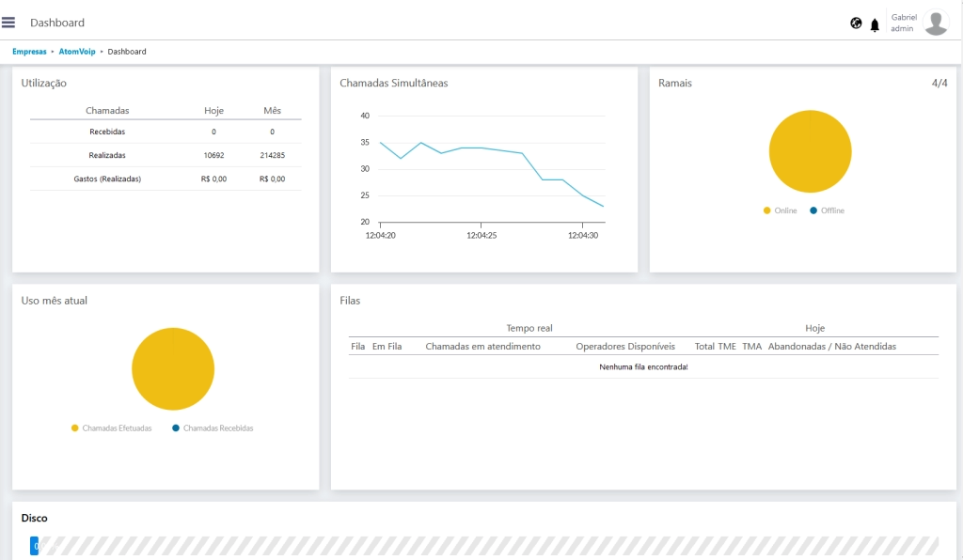Open the Gabriel admin user menu
Image resolution: width=963 pixels, height=560 pixels.
904,23
